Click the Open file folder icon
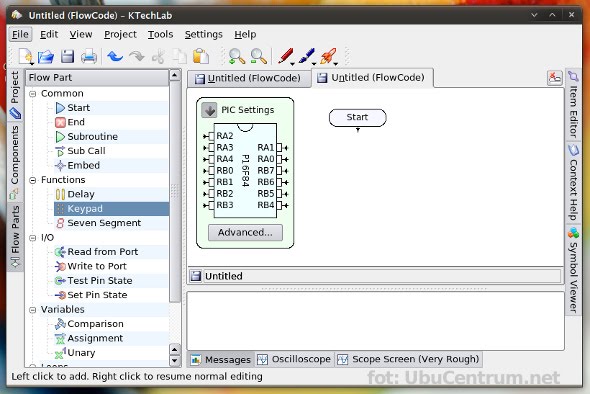This screenshot has height=394, width=590. click(x=46, y=56)
